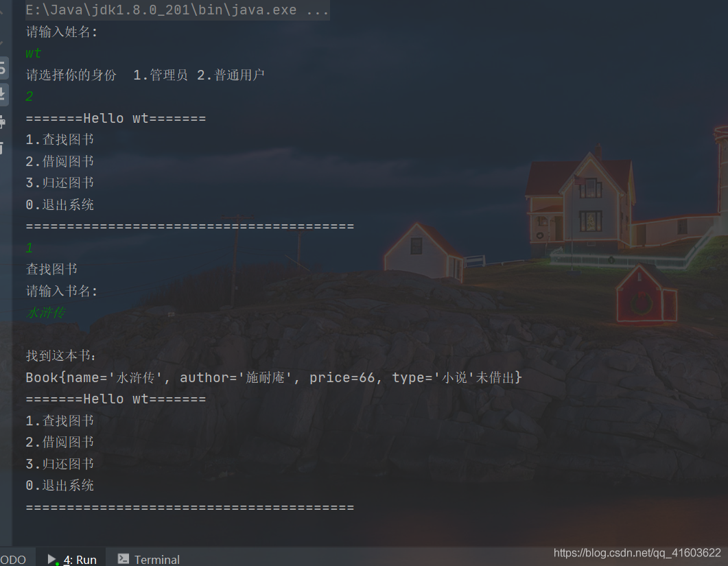Click the scroll to end icon

[2, 94]
